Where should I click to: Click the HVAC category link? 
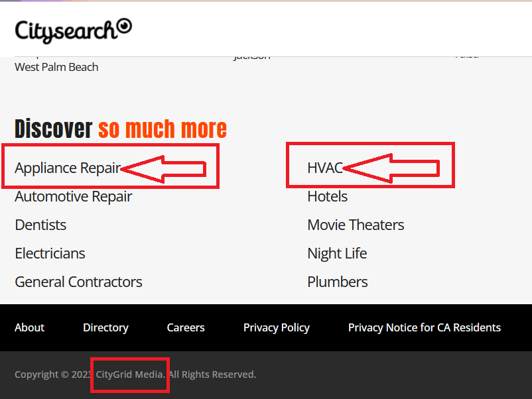(326, 168)
